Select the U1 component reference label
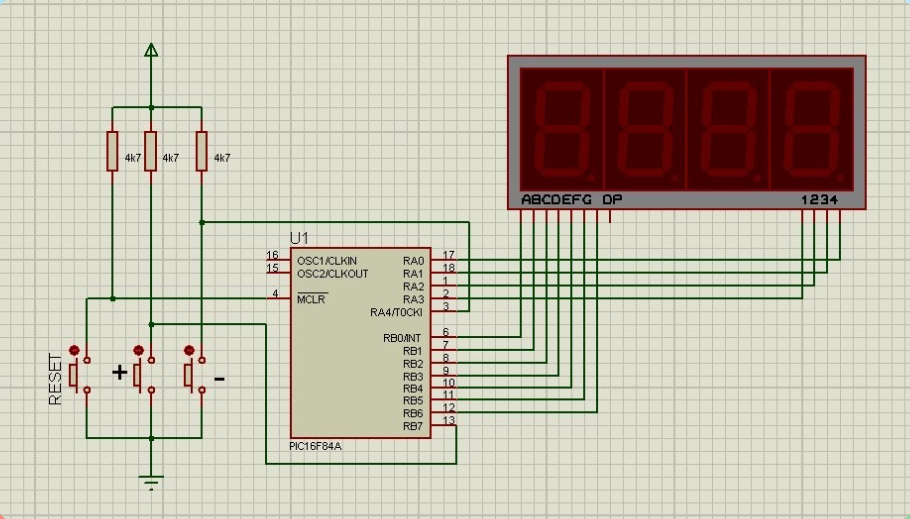This screenshot has width=910, height=519. [x=299, y=238]
